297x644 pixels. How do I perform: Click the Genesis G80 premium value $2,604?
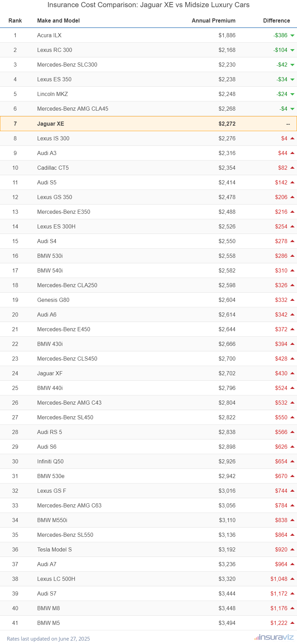click(x=227, y=300)
